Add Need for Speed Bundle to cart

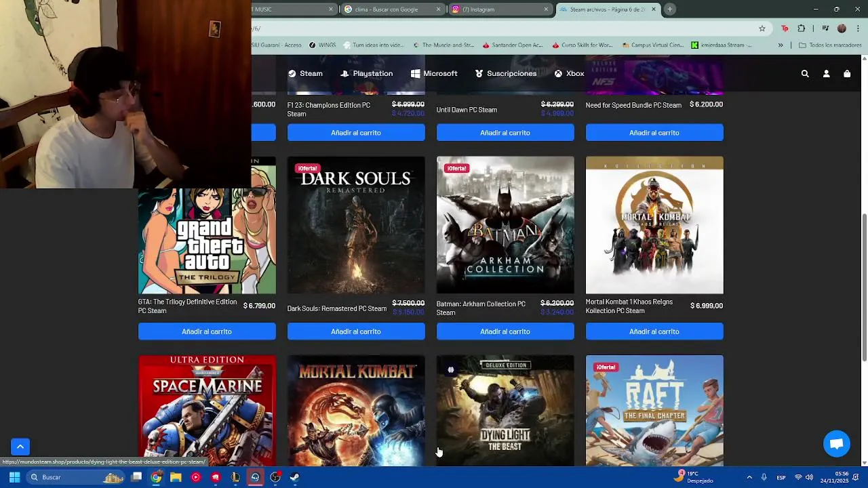tap(654, 133)
